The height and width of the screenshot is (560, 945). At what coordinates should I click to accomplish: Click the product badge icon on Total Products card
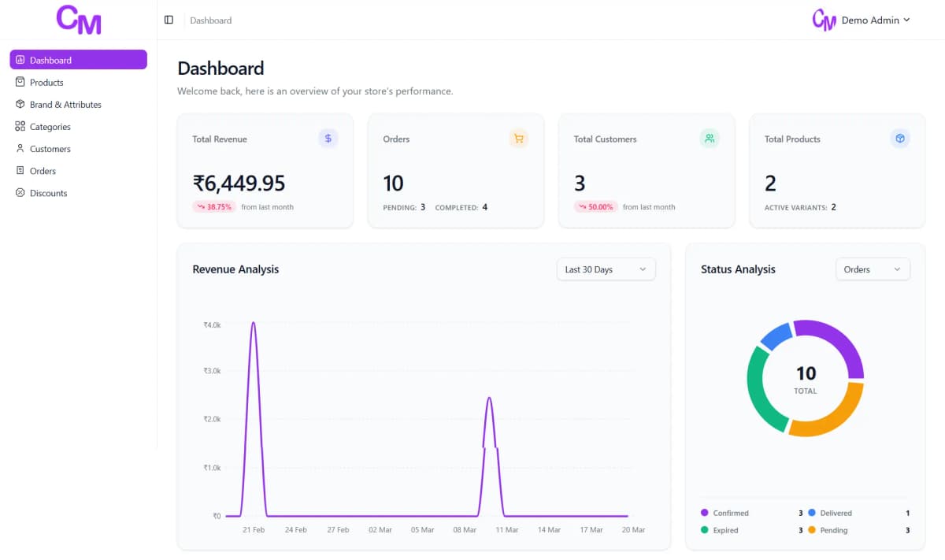pyautogui.click(x=899, y=138)
